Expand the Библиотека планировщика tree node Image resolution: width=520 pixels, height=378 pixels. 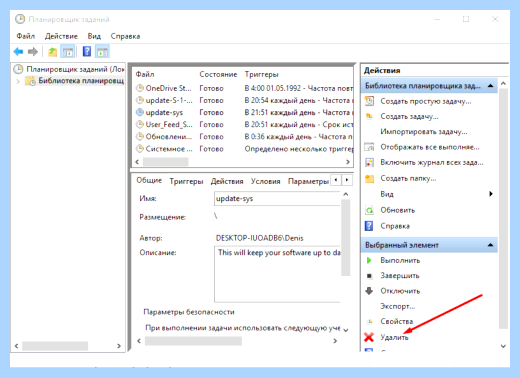click(x=18, y=81)
